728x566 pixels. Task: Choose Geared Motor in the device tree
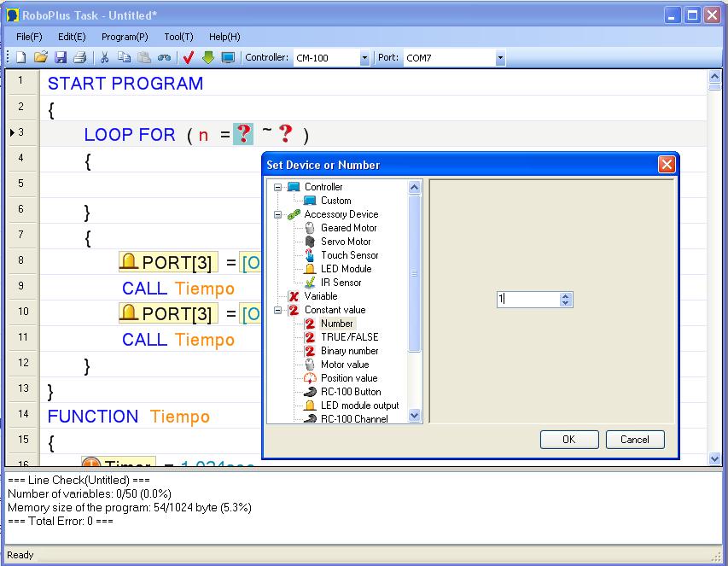[x=349, y=228]
